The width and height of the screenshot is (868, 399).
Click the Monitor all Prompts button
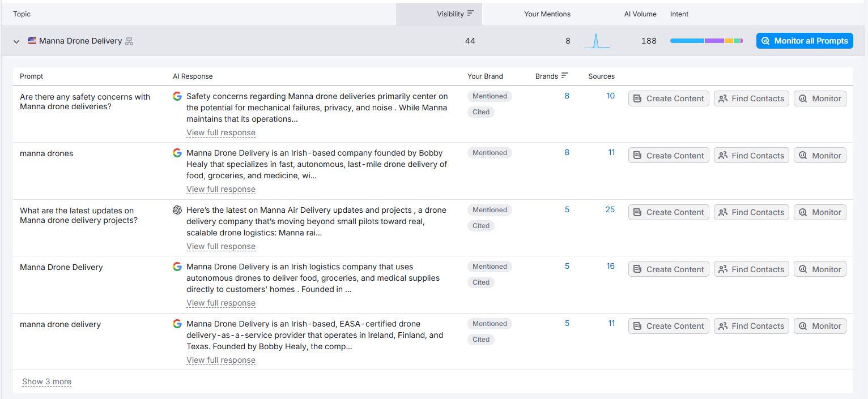point(805,41)
